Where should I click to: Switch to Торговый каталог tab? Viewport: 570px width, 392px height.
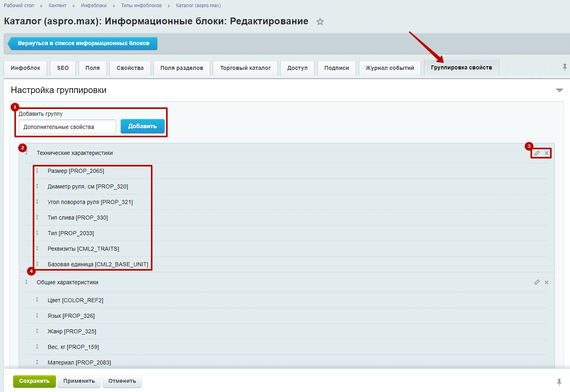245,68
